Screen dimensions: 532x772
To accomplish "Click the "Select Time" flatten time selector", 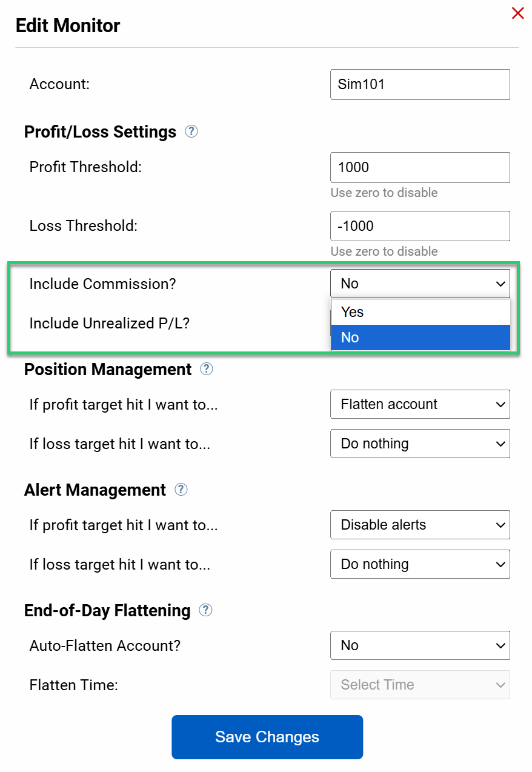I will tap(420, 685).
